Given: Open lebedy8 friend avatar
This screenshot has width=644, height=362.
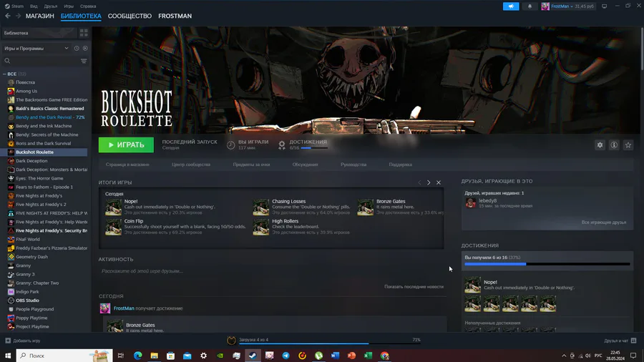Looking at the screenshot, I should point(471,202).
